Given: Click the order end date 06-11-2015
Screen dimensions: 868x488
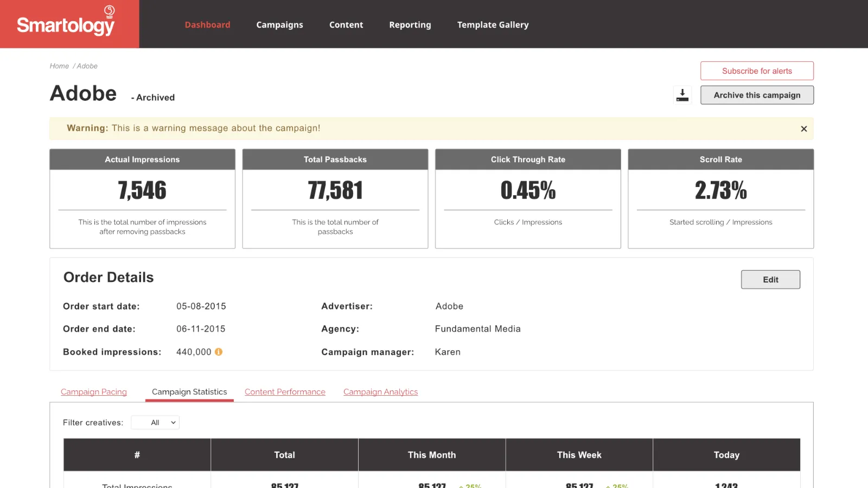Looking at the screenshot, I should tap(201, 329).
